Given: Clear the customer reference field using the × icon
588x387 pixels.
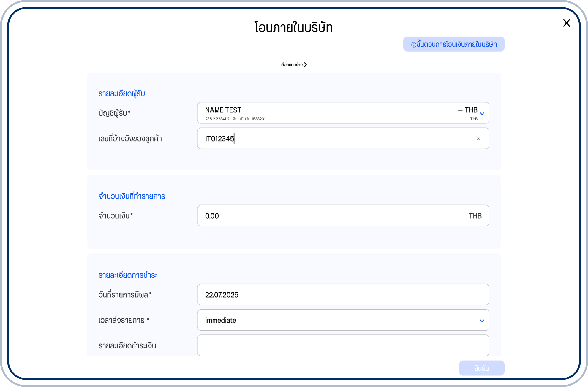Looking at the screenshot, I should [x=478, y=138].
